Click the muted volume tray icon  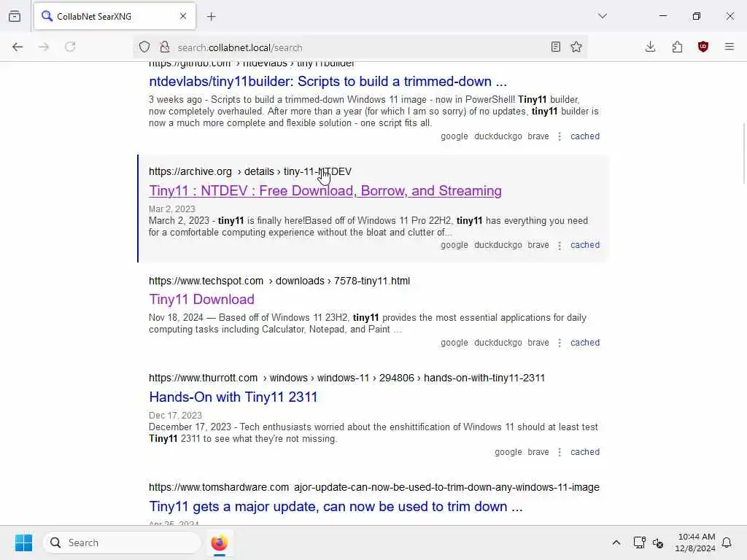[x=658, y=542]
